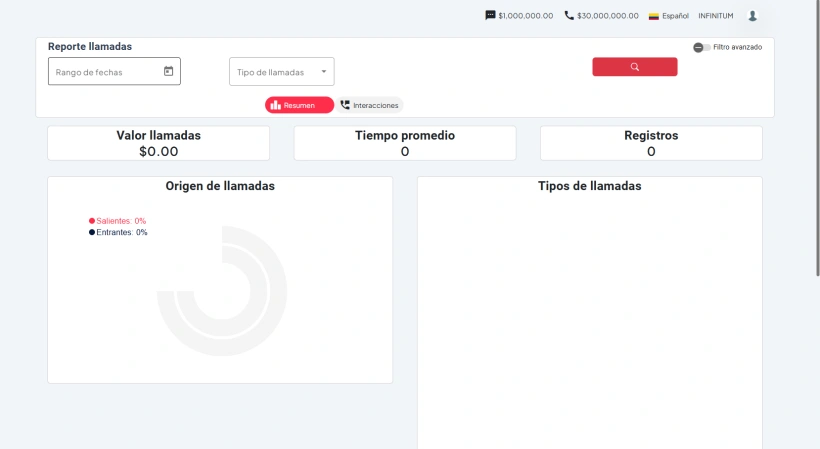Click the magnifier icon to search
Viewport: 820px width, 449px height.
point(634,67)
